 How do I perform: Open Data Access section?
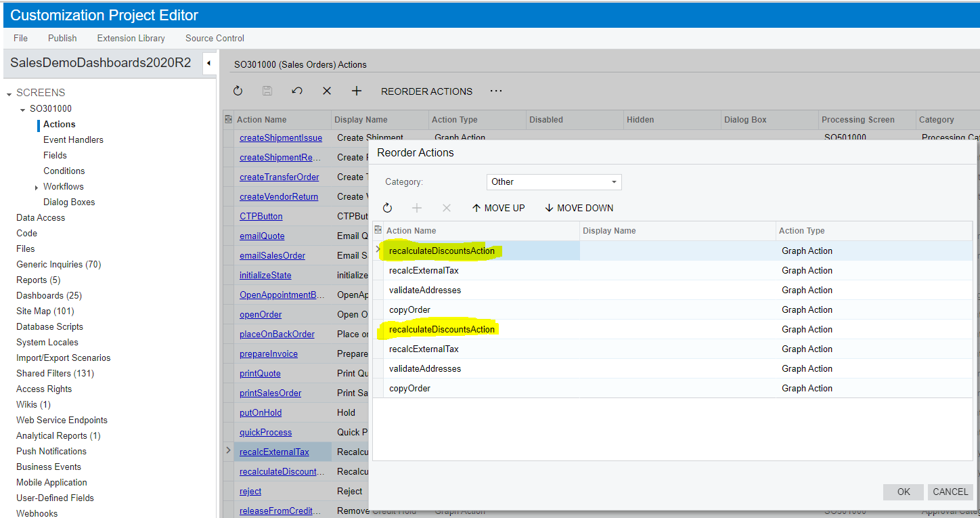coord(41,217)
